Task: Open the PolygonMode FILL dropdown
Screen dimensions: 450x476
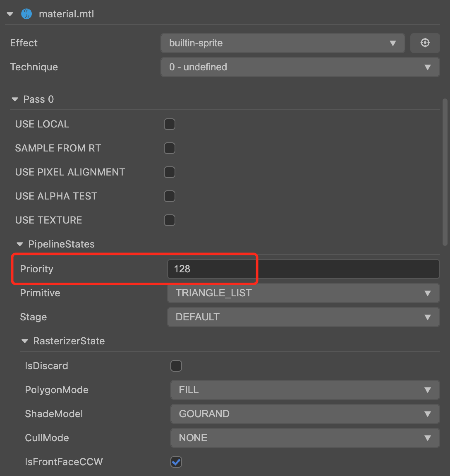Action: coord(305,390)
